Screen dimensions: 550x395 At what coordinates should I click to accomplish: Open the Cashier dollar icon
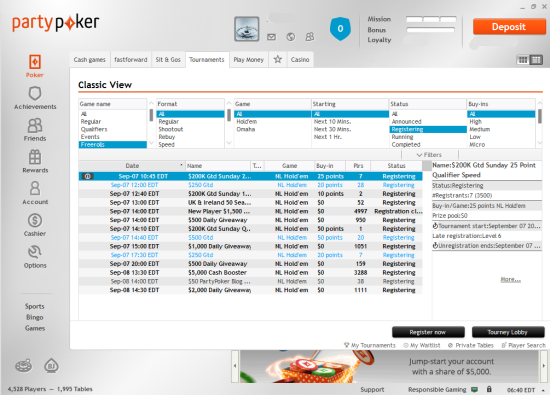pos(35,220)
